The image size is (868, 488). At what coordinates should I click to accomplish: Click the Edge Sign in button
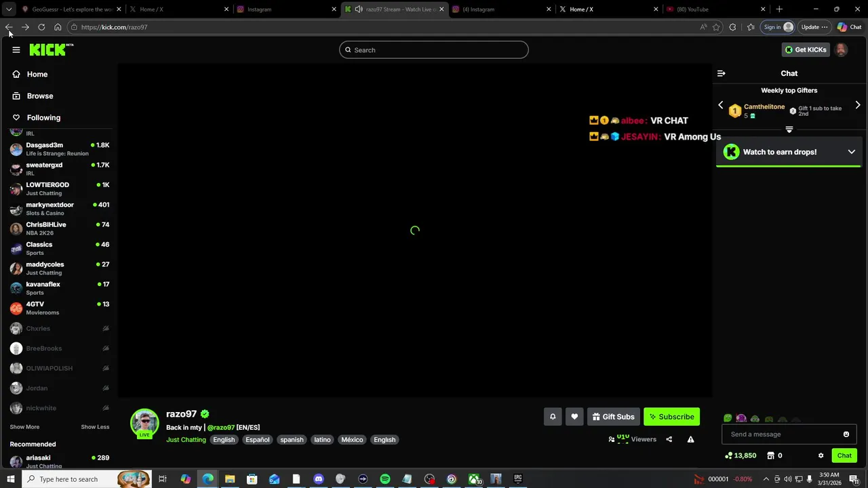point(778,27)
